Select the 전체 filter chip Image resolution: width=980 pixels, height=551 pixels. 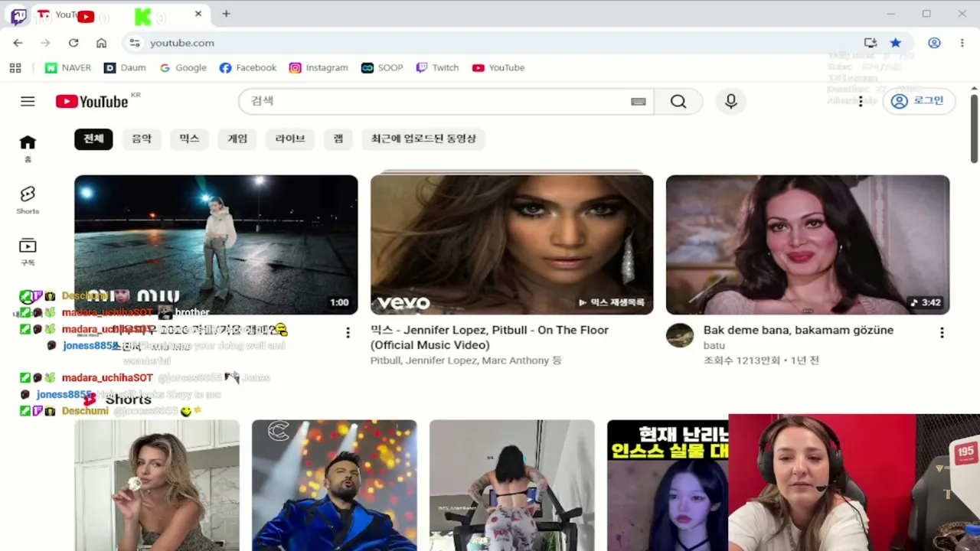point(93,139)
